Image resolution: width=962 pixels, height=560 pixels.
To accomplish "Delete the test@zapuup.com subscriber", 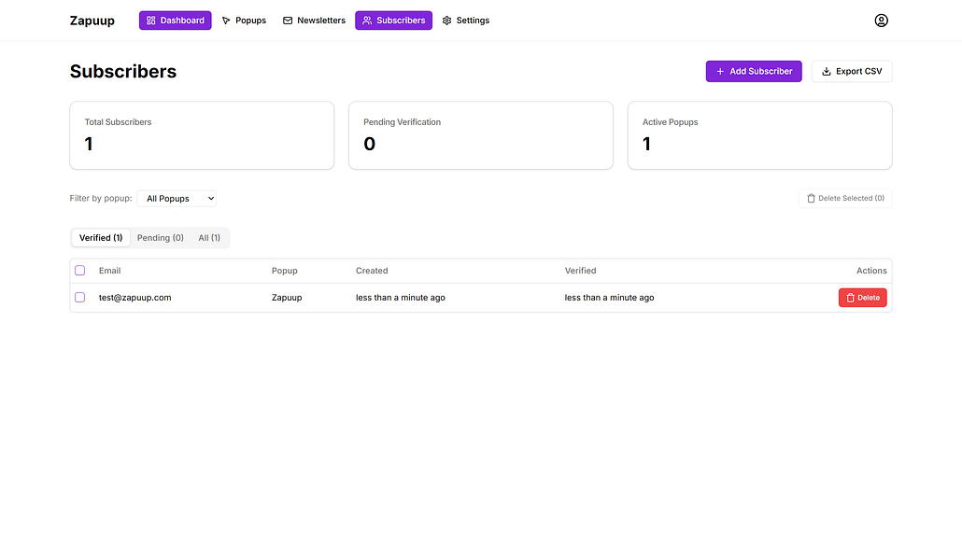I will 862,298.
